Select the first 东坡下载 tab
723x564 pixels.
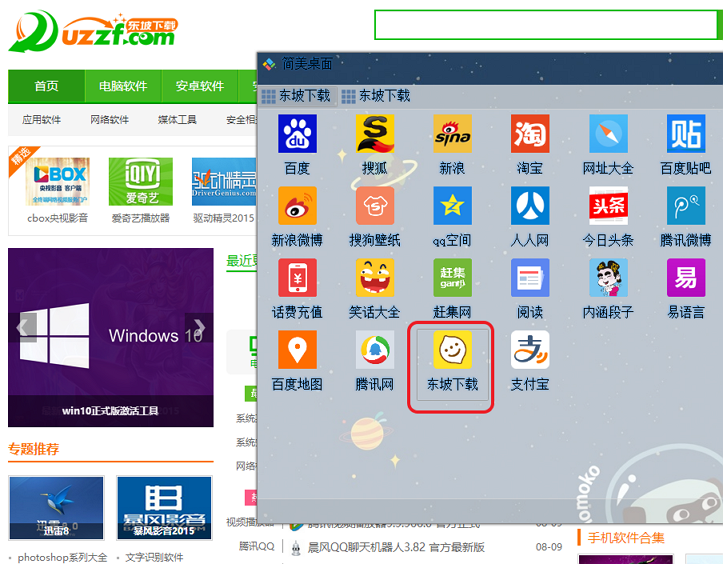click(x=297, y=96)
